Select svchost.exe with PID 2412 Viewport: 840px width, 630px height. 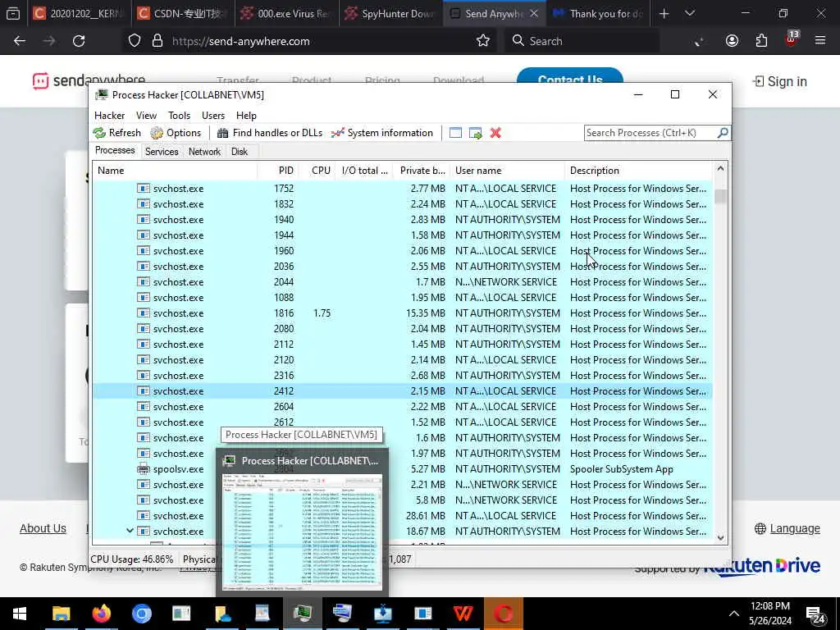[402, 391]
